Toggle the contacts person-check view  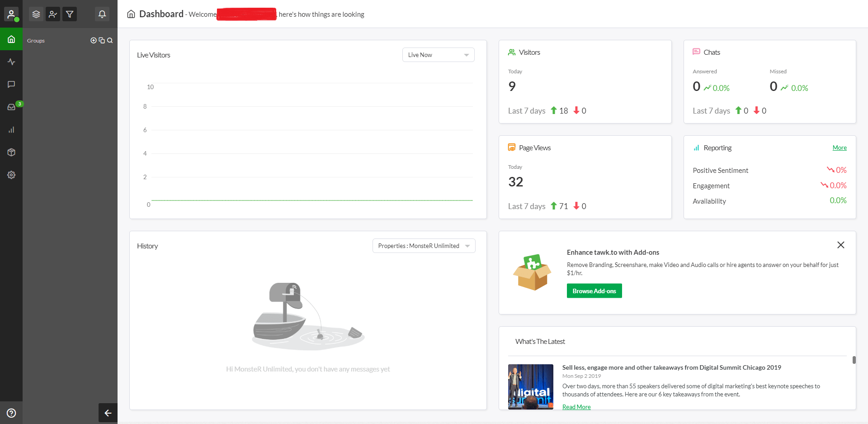click(53, 14)
